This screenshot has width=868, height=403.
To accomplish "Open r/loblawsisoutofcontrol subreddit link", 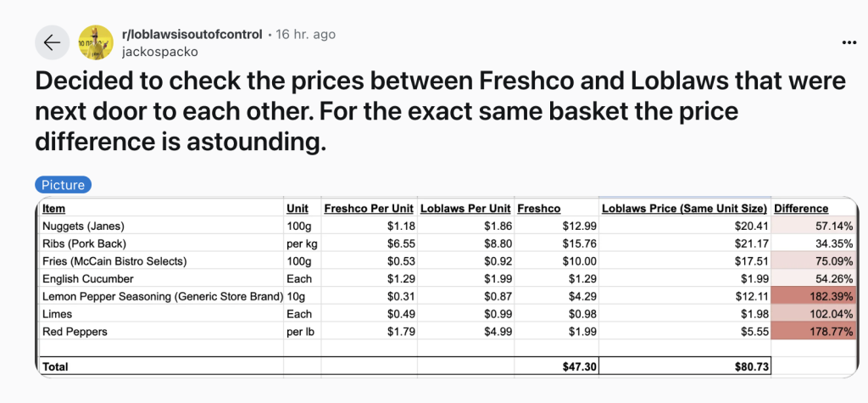I will click(x=192, y=35).
